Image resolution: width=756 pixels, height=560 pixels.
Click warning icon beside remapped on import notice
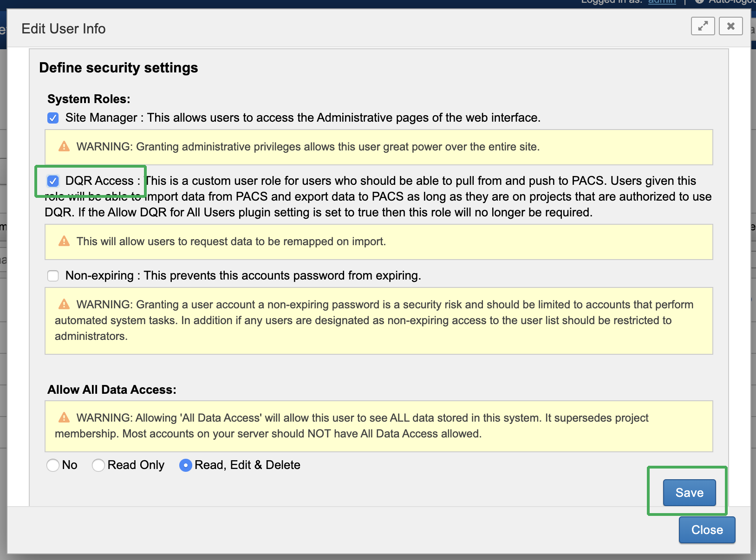pos(64,241)
